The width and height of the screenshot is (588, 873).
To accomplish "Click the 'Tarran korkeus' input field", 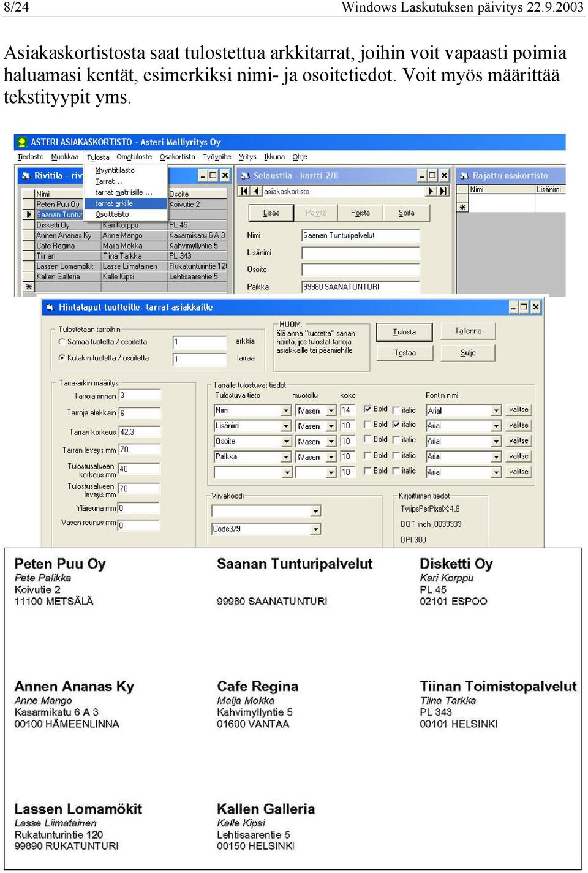I will coord(139,432).
